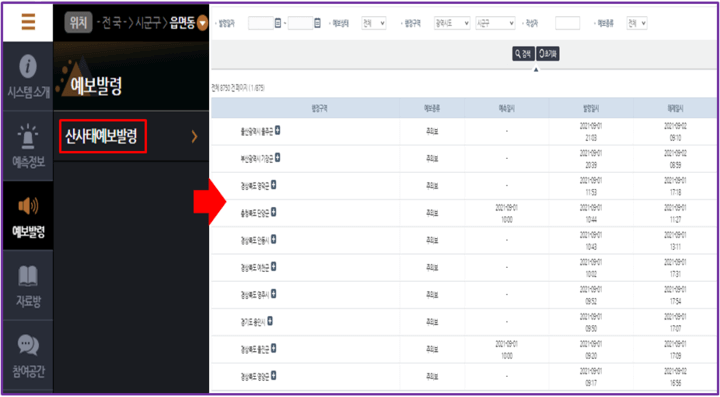
Task: Open 예보종류 전체 dropdown
Action: coord(637,23)
